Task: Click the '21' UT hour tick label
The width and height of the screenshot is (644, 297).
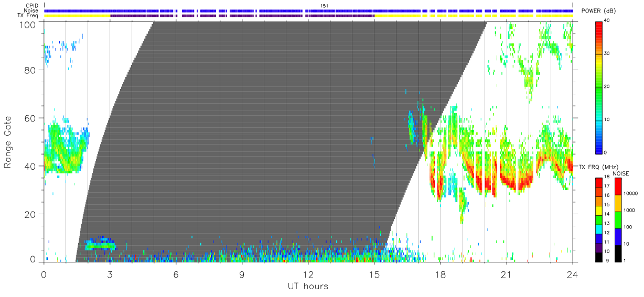Action: (x=506, y=274)
